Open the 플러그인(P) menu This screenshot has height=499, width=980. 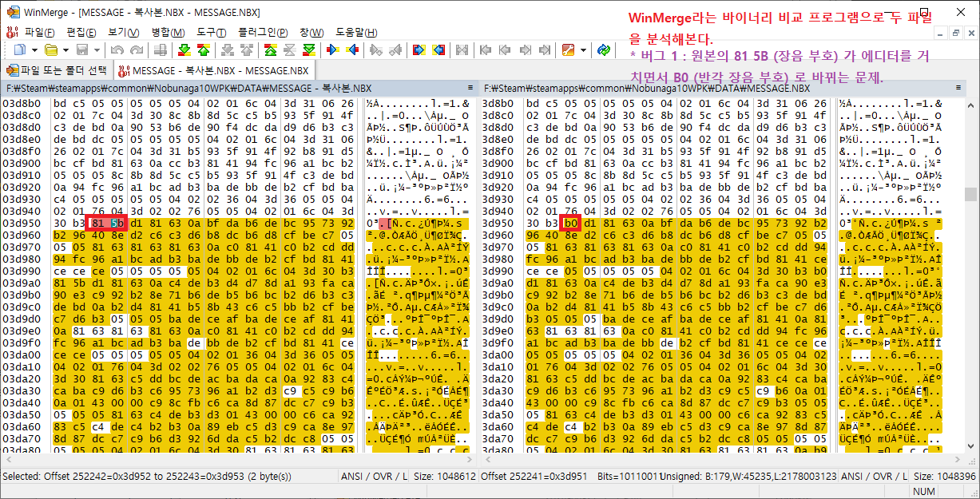263,32
